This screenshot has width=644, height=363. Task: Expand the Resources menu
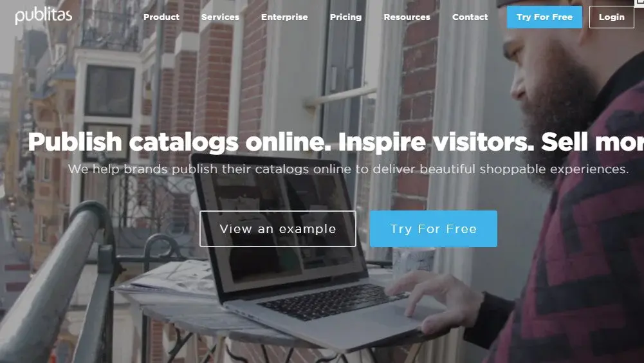pos(407,17)
